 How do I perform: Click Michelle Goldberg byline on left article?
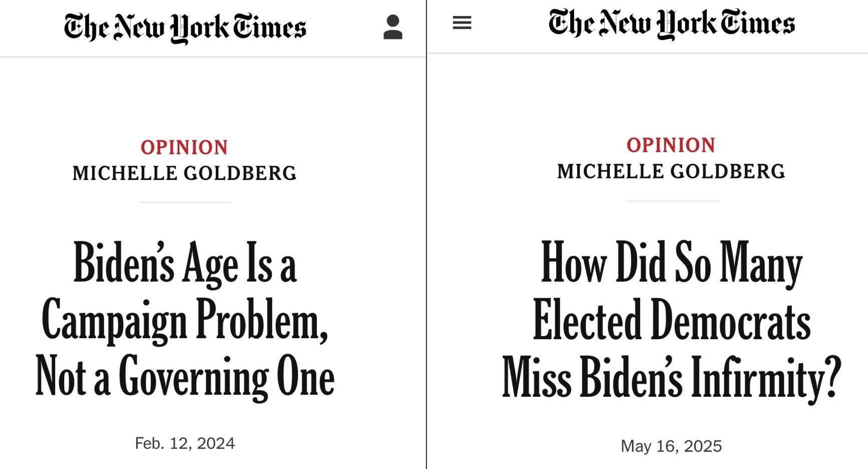(185, 173)
